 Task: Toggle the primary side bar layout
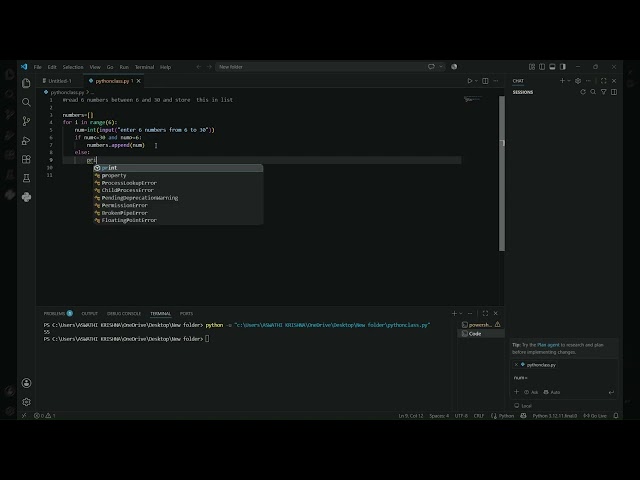tap(542, 67)
